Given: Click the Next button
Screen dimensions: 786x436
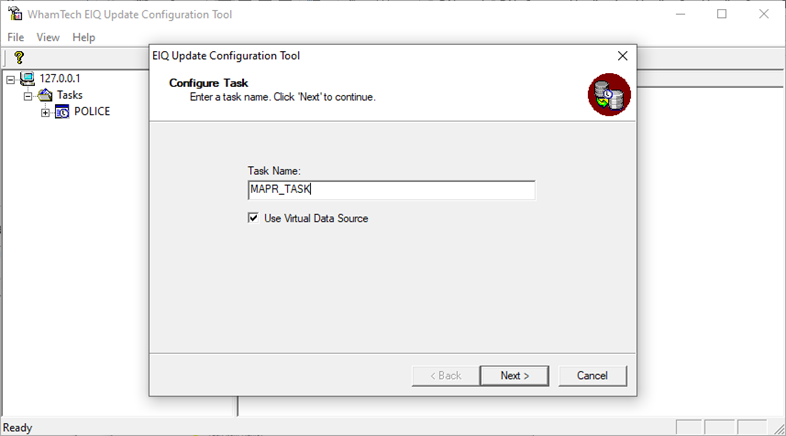Looking at the screenshot, I should point(514,376).
